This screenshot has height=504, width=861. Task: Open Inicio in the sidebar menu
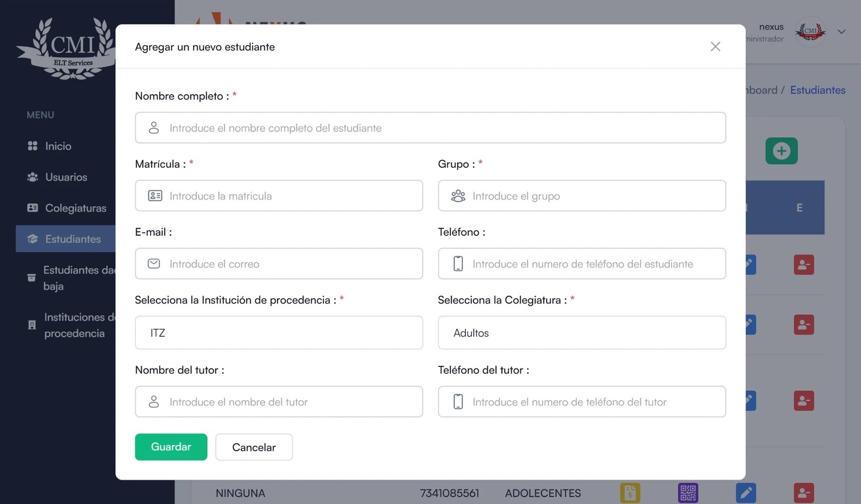pyautogui.click(x=58, y=146)
